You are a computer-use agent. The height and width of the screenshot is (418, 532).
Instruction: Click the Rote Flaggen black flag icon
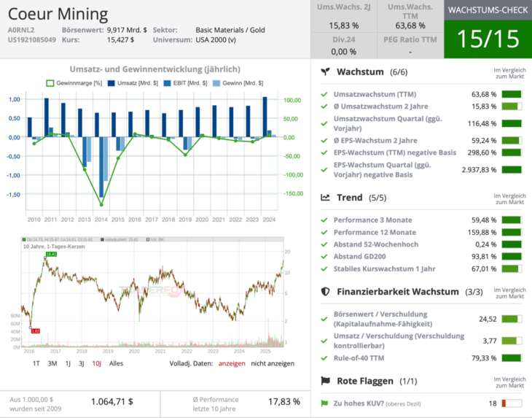pos(325,381)
